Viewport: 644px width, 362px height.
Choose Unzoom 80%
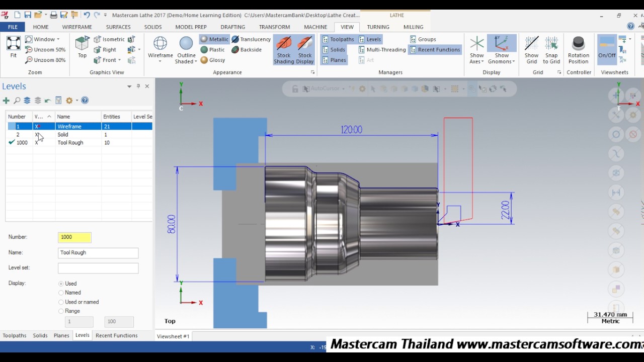coord(46,60)
